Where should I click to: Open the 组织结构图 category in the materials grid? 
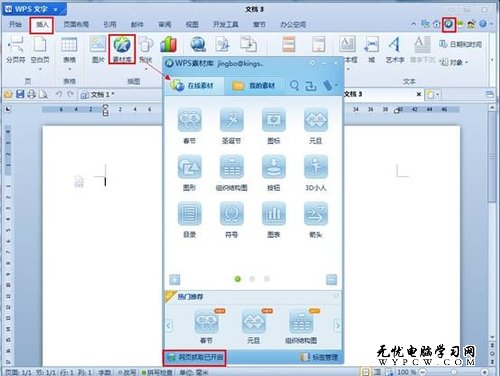point(232,173)
